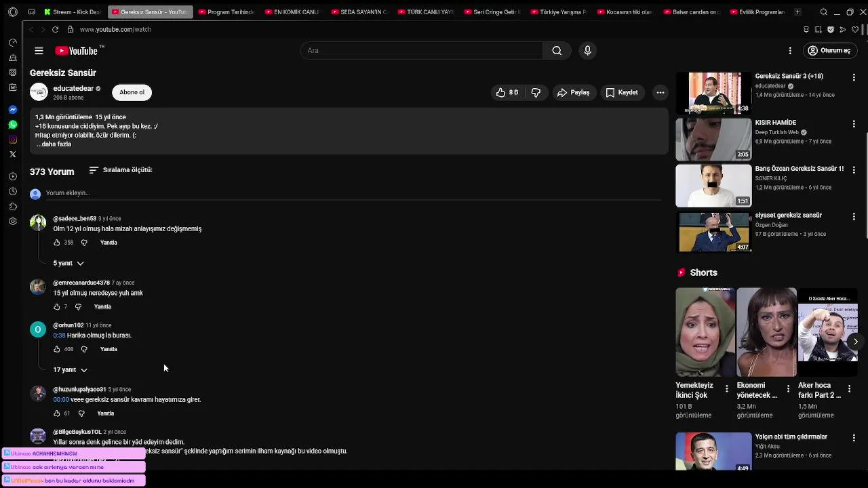Open the GX Control speedometer icon

coord(12,42)
